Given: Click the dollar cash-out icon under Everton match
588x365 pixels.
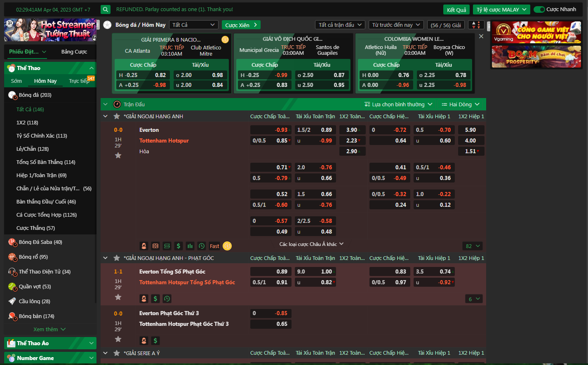Looking at the screenshot, I should pyautogui.click(x=178, y=246).
